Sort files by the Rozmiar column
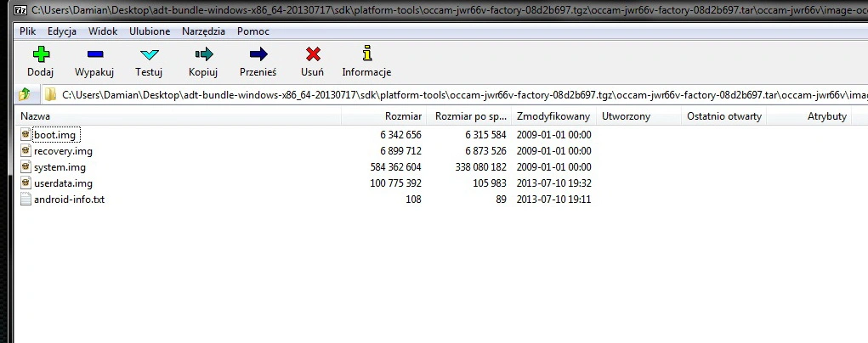Viewport: 868px width, 343px height. coord(403,116)
